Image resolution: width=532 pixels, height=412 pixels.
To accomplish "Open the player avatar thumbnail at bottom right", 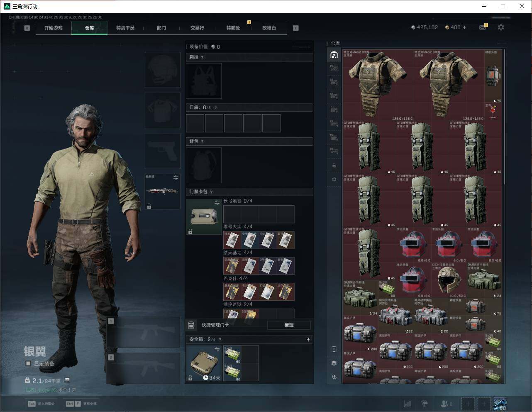I will click(500, 404).
